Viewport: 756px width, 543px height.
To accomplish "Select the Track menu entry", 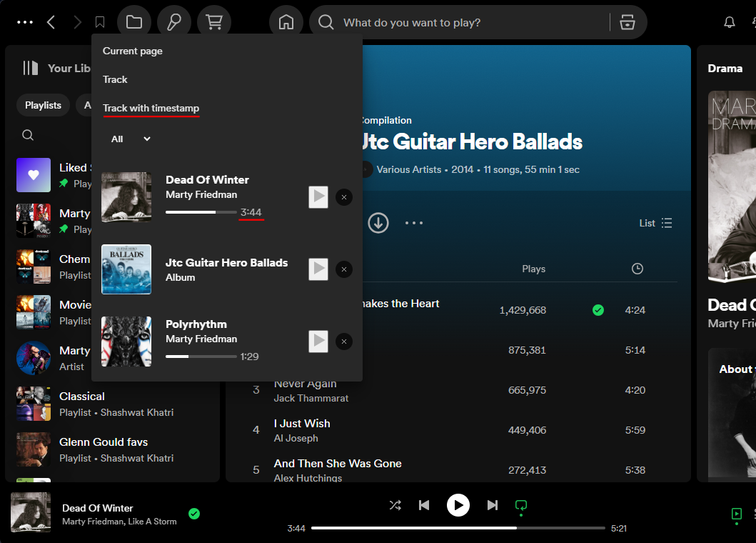I will pos(115,79).
